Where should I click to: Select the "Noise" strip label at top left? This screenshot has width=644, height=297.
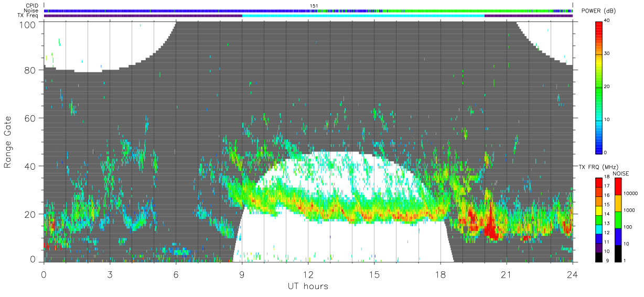(31, 10)
